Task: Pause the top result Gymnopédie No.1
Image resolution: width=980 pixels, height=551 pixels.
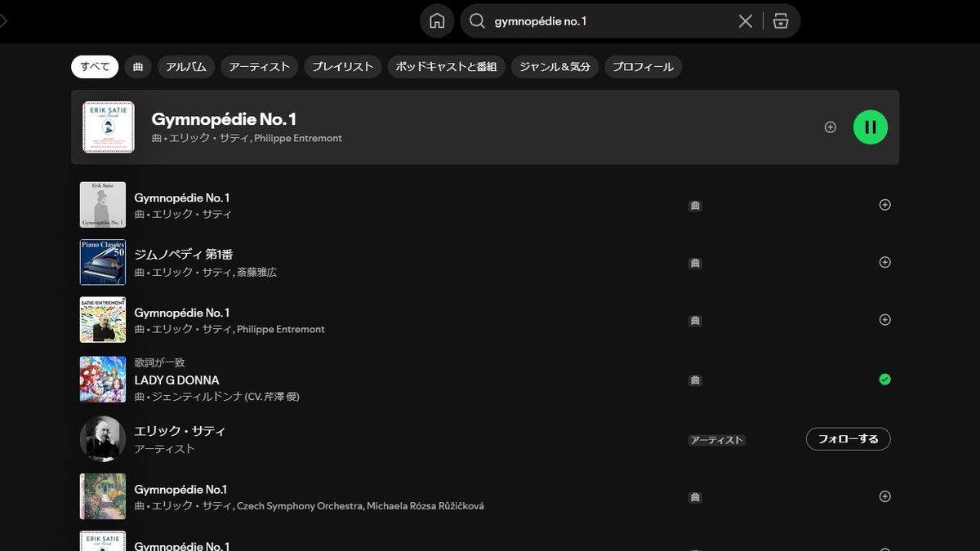Action: pos(871,127)
